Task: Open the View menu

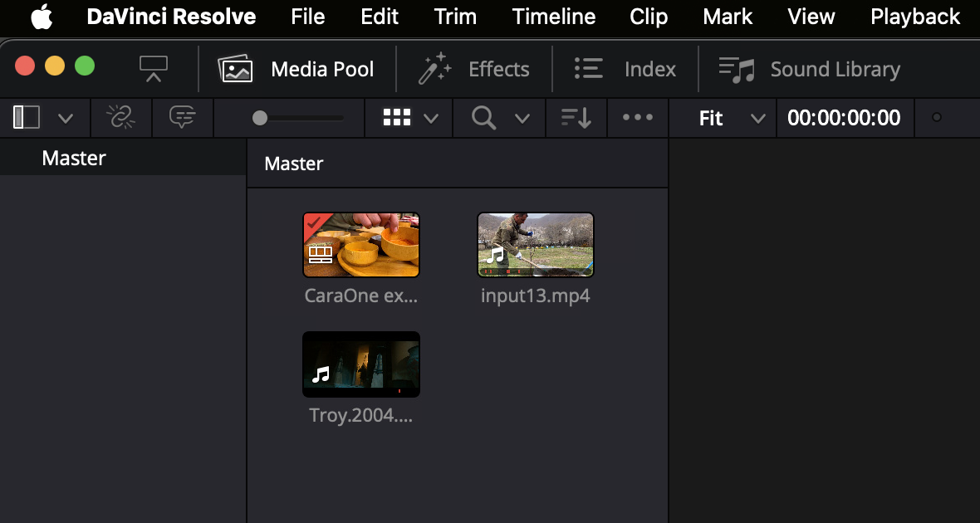Action: (811, 17)
